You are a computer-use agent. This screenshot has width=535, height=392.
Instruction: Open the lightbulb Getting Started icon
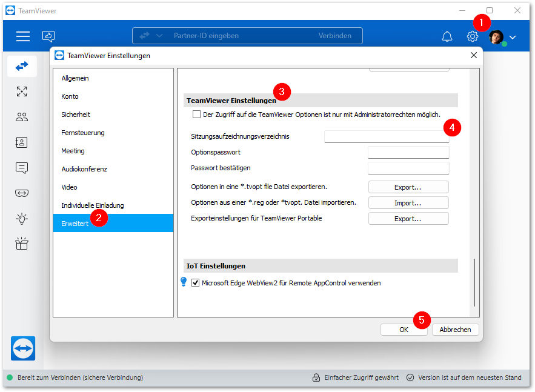22,218
